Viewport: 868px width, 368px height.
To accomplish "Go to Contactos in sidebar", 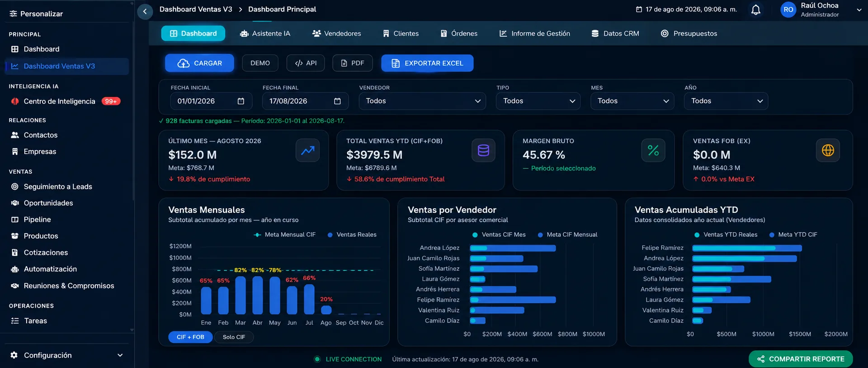I will pyautogui.click(x=66, y=135).
